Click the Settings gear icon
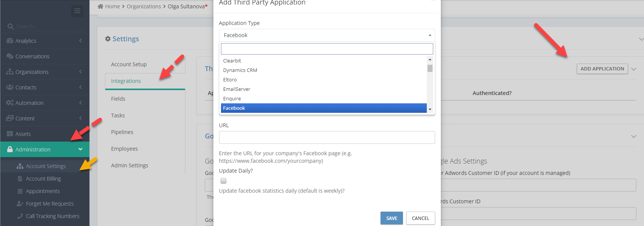 pos(108,39)
